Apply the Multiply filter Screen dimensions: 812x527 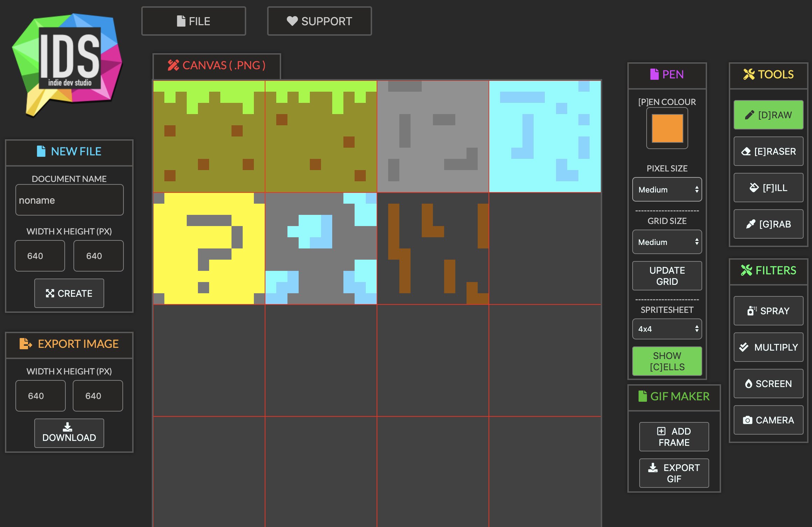click(x=768, y=347)
